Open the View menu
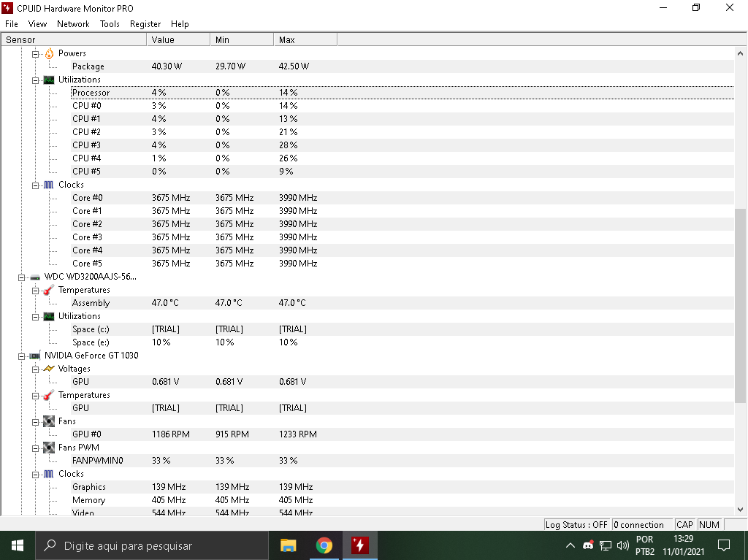 [37, 24]
